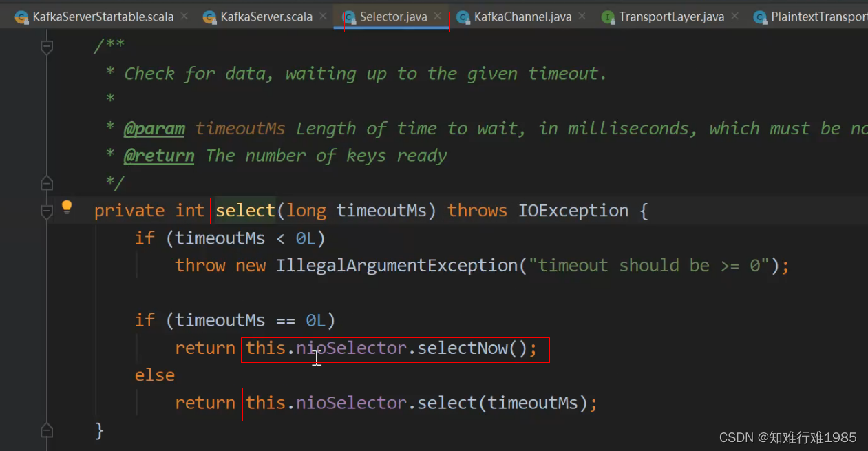The height and width of the screenshot is (451, 868).
Task: Open the @return link in the javadoc
Action: pyautogui.click(x=159, y=156)
